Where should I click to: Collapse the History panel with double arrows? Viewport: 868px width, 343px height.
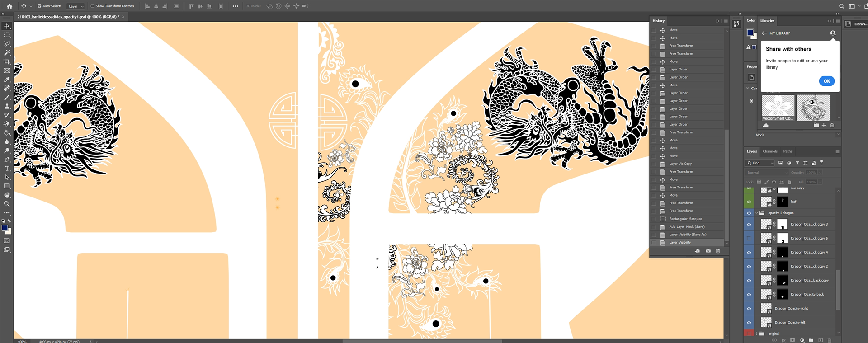717,21
